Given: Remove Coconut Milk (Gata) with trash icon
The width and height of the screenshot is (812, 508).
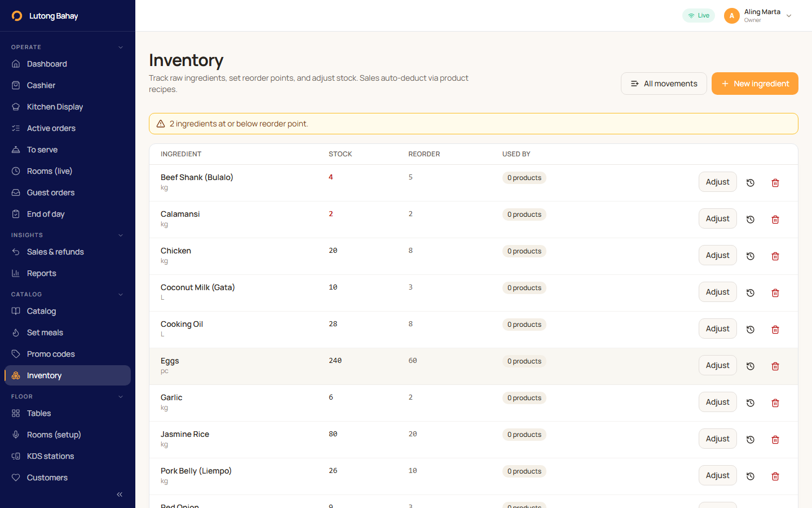Looking at the screenshot, I should point(775,293).
